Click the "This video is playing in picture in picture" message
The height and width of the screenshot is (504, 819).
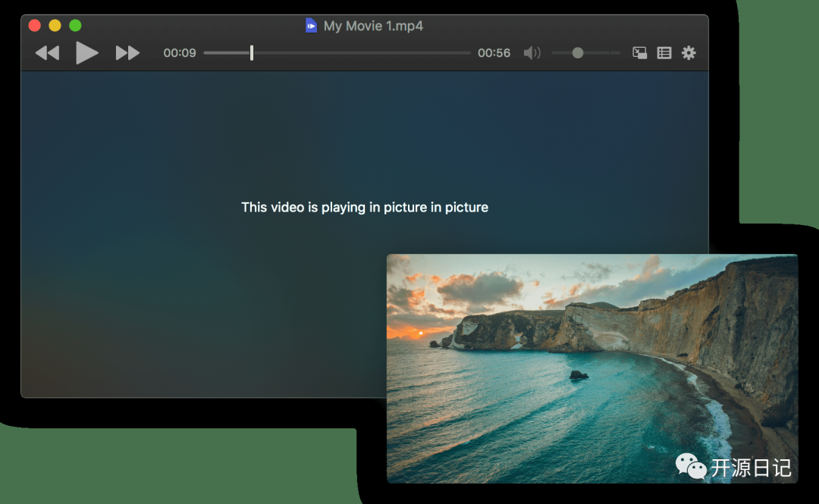point(365,208)
